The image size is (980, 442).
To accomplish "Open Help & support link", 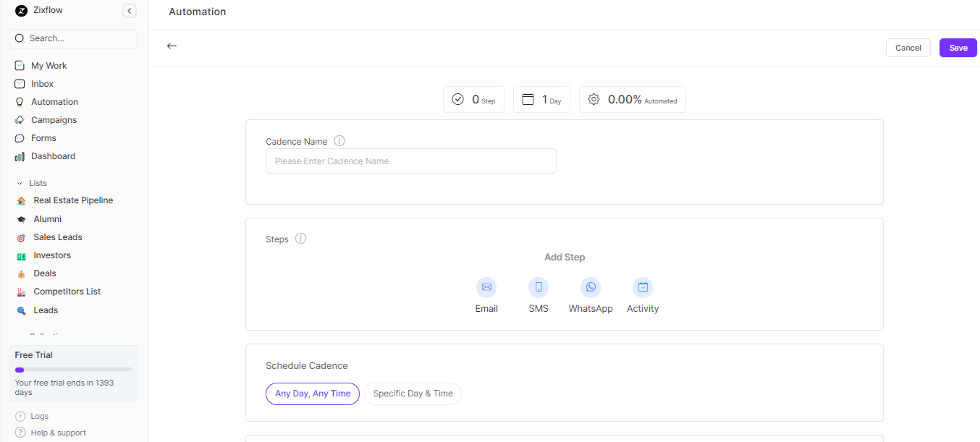I will pos(58,433).
